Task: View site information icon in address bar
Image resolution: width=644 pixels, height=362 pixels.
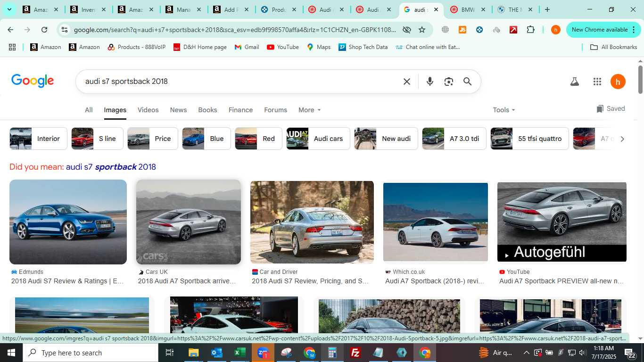Action: point(65,30)
